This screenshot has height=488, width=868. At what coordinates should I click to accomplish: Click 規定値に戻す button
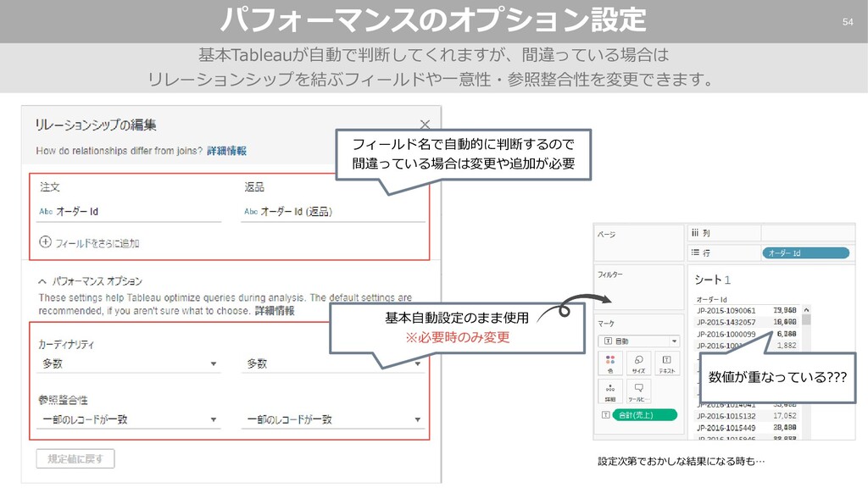[x=75, y=458]
